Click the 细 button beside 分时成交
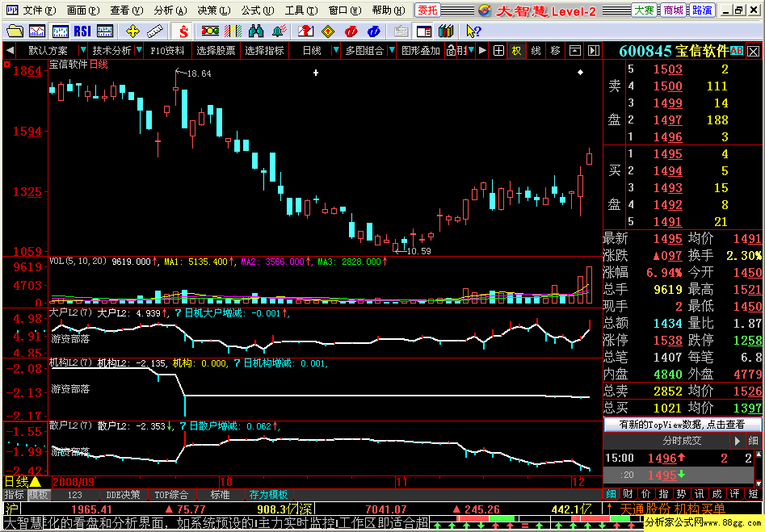 tap(754, 441)
